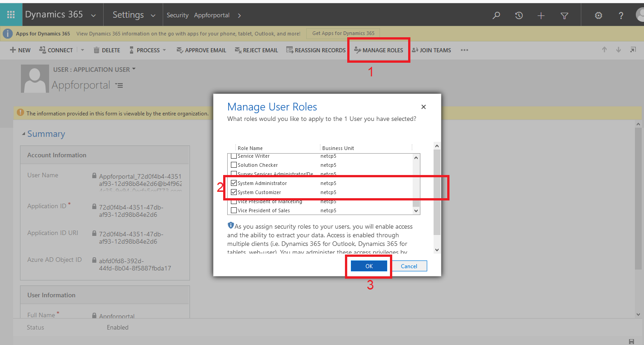Screen dimensions: 644x345
Task: Click DELETE in the command bar
Action: coord(107,50)
